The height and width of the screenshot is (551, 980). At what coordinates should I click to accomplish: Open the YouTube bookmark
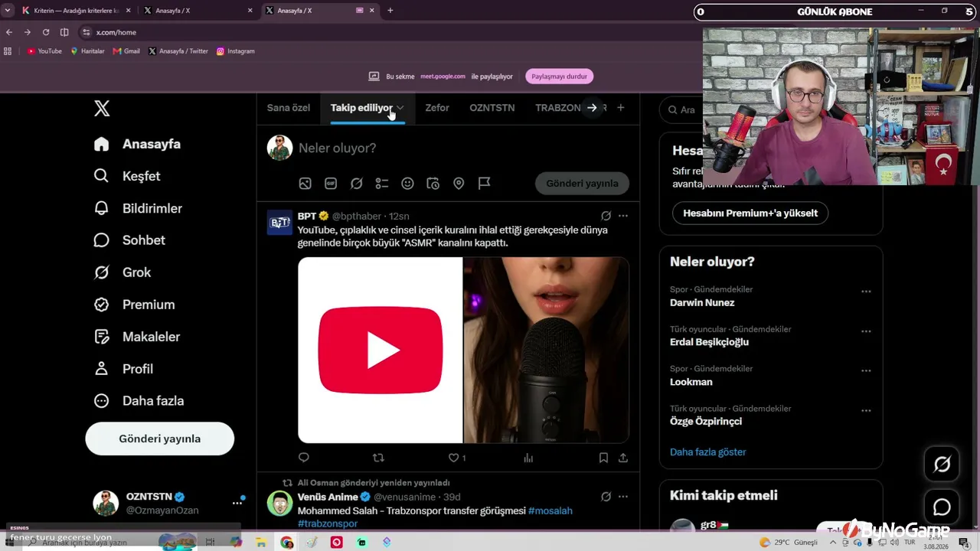pos(44,51)
